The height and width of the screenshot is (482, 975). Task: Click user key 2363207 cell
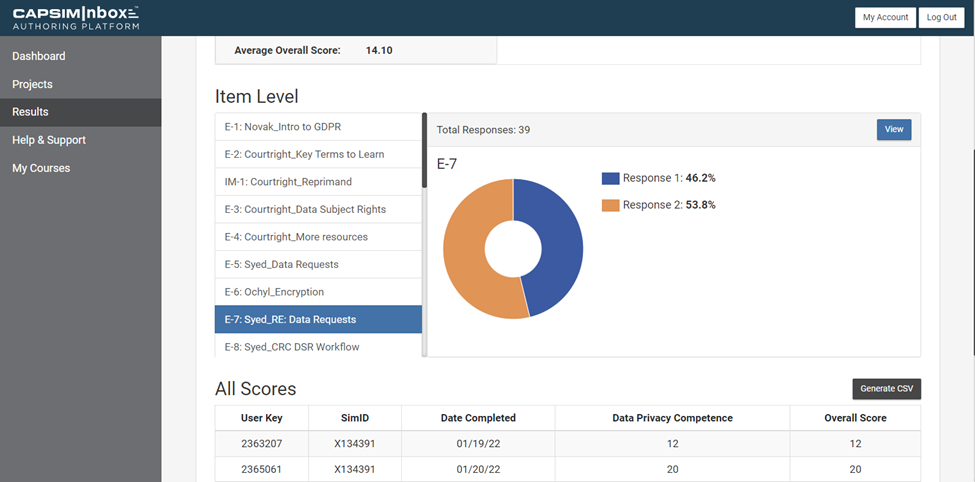pos(262,443)
